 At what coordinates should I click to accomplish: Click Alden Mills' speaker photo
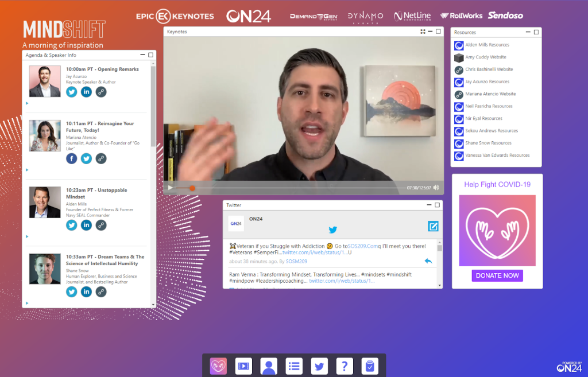tap(45, 203)
